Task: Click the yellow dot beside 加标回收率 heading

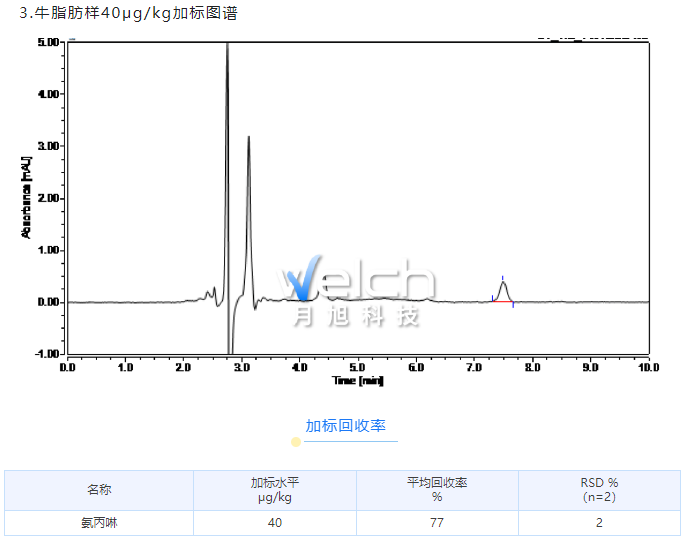Action: (x=296, y=441)
